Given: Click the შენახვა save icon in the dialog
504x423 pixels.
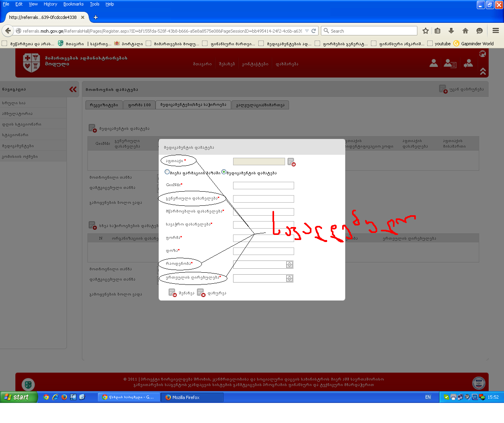Looking at the screenshot, I should pyautogui.click(x=172, y=293).
